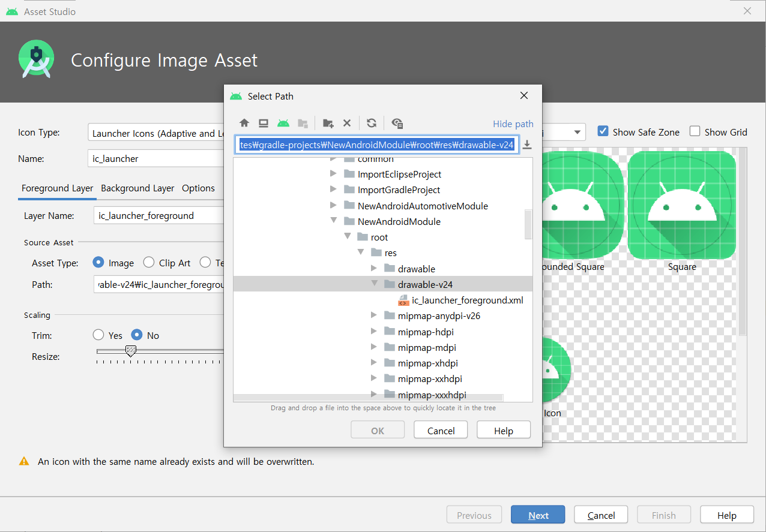Select the mipmap-mdpi folder row
This screenshot has height=532, width=766.
point(383,347)
